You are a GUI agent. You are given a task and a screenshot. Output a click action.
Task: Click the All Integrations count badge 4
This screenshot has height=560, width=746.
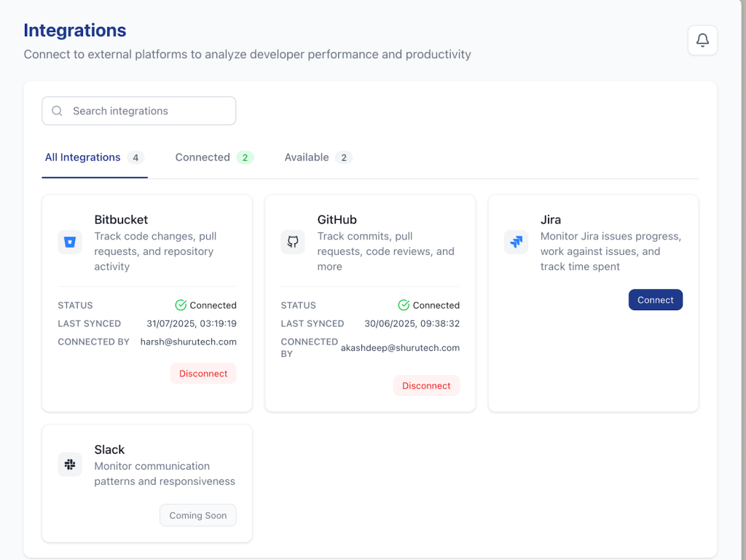136,158
